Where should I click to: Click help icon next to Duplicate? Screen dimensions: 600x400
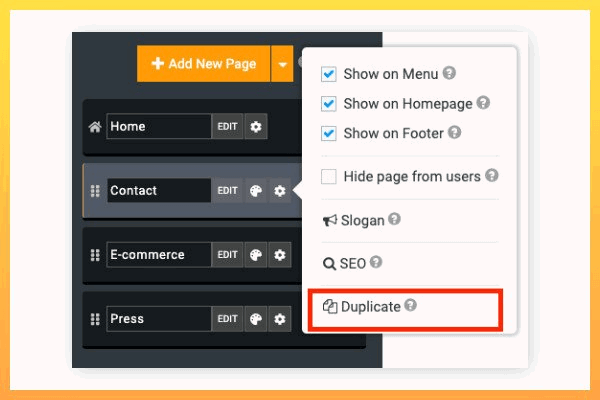[x=411, y=305]
